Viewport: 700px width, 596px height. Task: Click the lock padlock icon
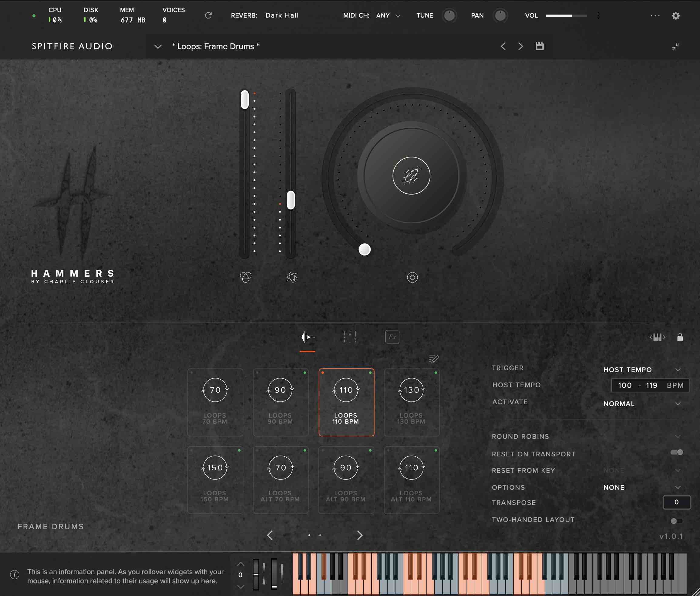click(x=680, y=337)
